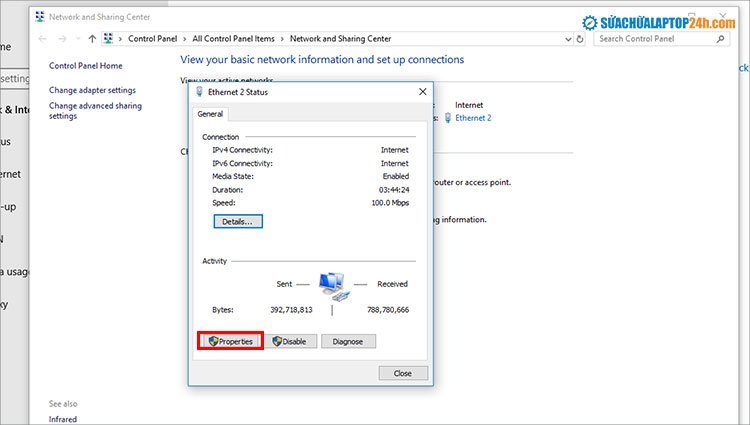Click the network computers activity icon

331,287
